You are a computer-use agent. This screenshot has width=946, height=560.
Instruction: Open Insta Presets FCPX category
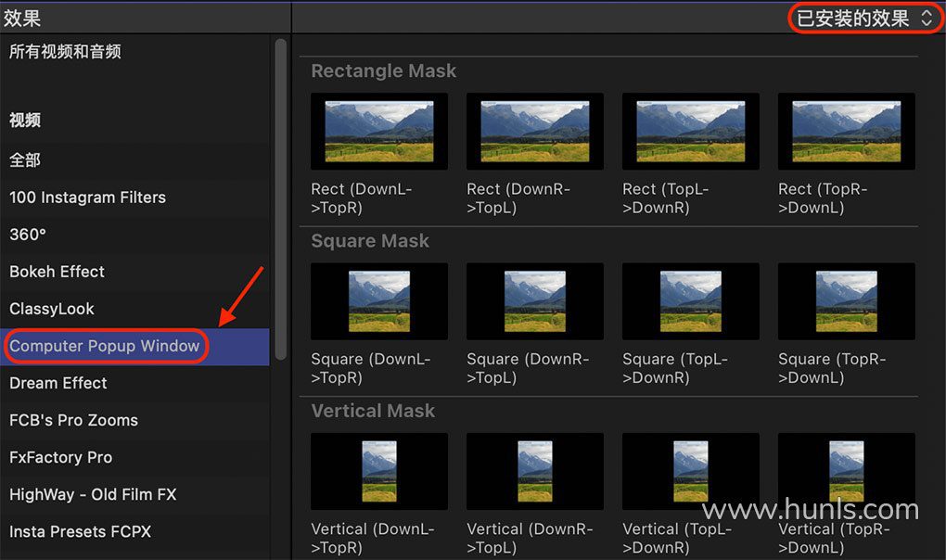[80, 531]
